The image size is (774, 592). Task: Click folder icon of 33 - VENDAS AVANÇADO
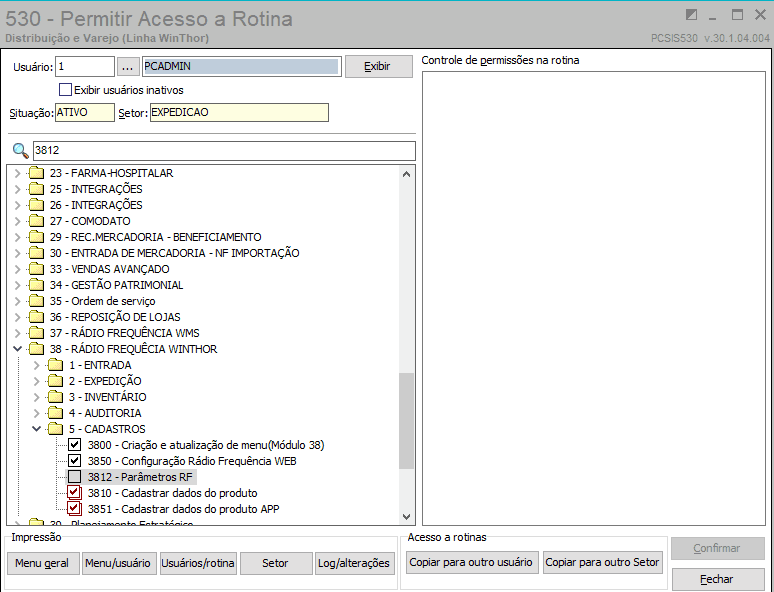tap(36, 269)
